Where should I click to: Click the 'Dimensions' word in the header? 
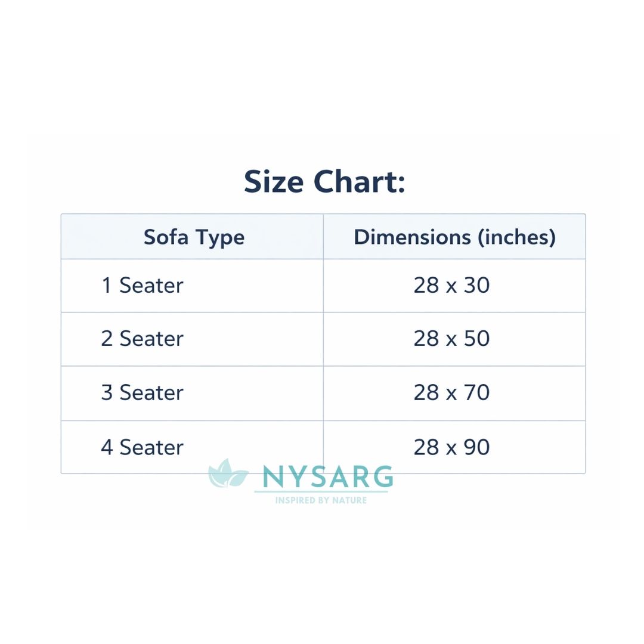pyautogui.click(x=411, y=237)
